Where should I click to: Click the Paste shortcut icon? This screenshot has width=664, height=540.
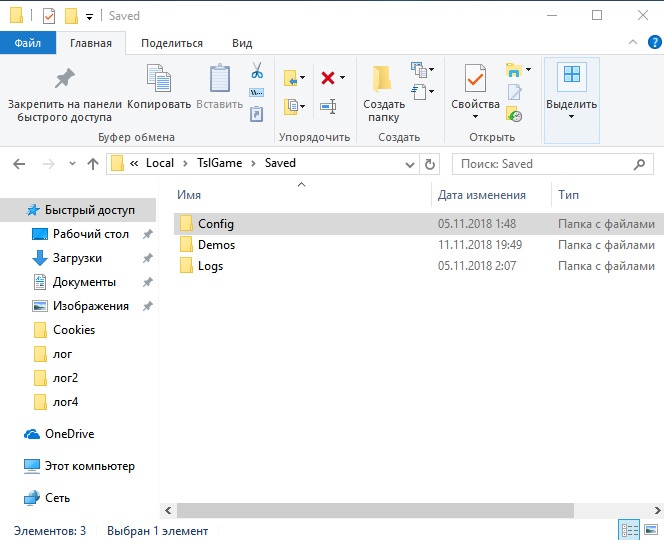[x=257, y=114]
